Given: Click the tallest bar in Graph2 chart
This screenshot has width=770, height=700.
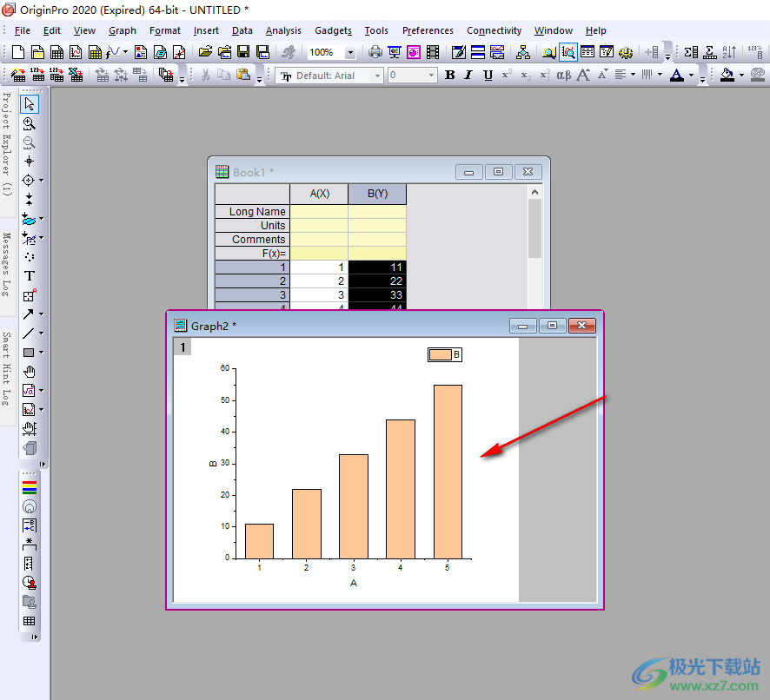Looking at the screenshot, I should pos(448,472).
